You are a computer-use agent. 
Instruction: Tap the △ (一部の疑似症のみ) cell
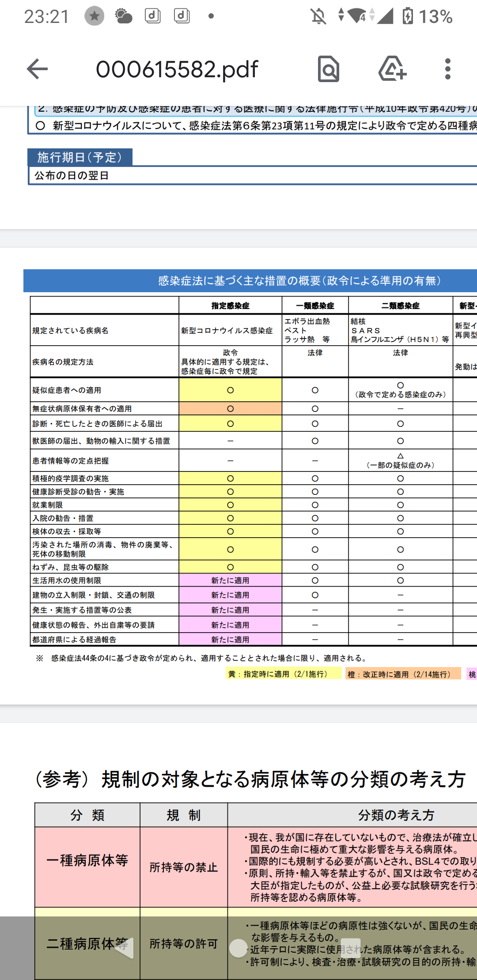click(x=400, y=460)
